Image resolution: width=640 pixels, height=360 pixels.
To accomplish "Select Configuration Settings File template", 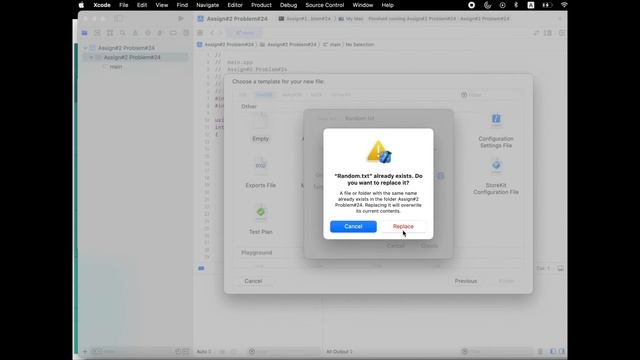I will (x=496, y=131).
